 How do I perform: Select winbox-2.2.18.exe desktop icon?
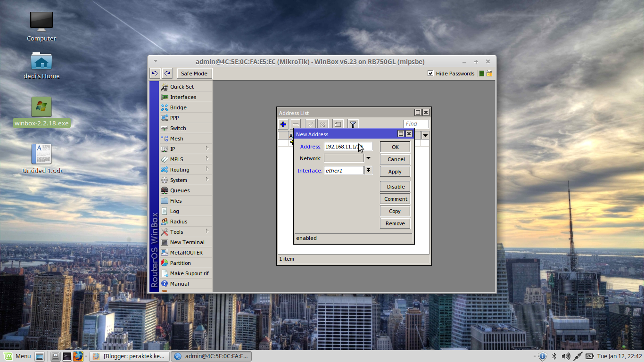click(x=41, y=112)
